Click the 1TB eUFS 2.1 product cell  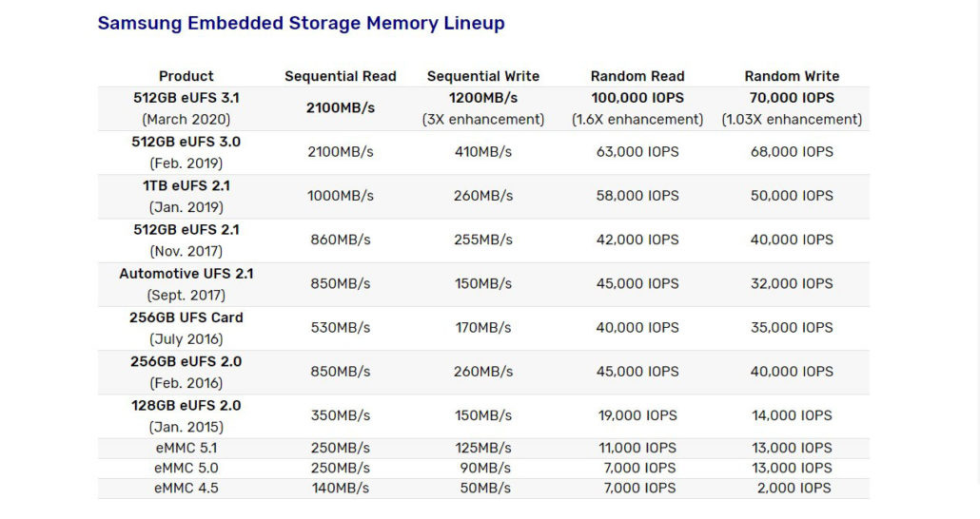pyautogui.click(x=186, y=196)
